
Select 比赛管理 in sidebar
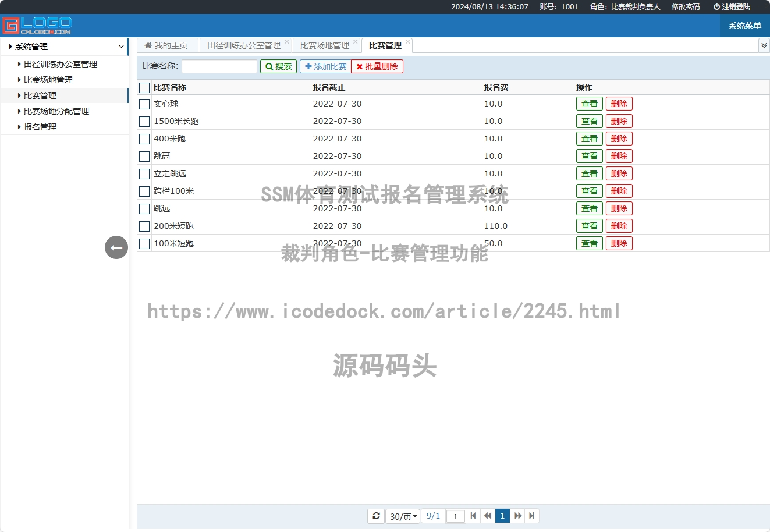point(40,95)
